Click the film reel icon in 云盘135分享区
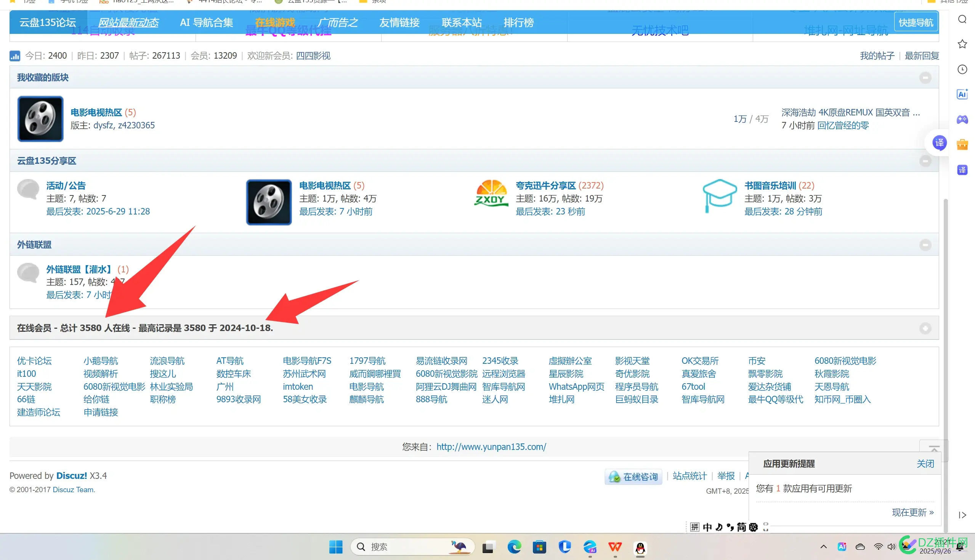The image size is (975, 560). tap(269, 202)
